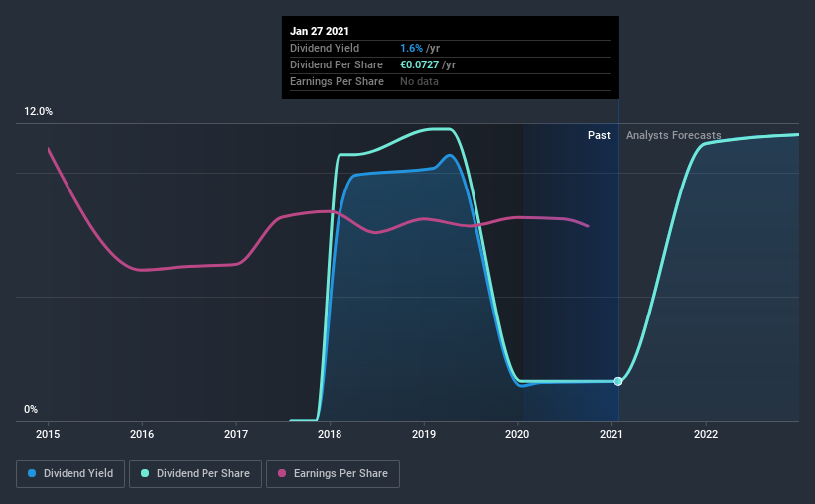Click the 2022 x-axis label
The width and height of the screenshot is (815, 504).
[x=706, y=434]
